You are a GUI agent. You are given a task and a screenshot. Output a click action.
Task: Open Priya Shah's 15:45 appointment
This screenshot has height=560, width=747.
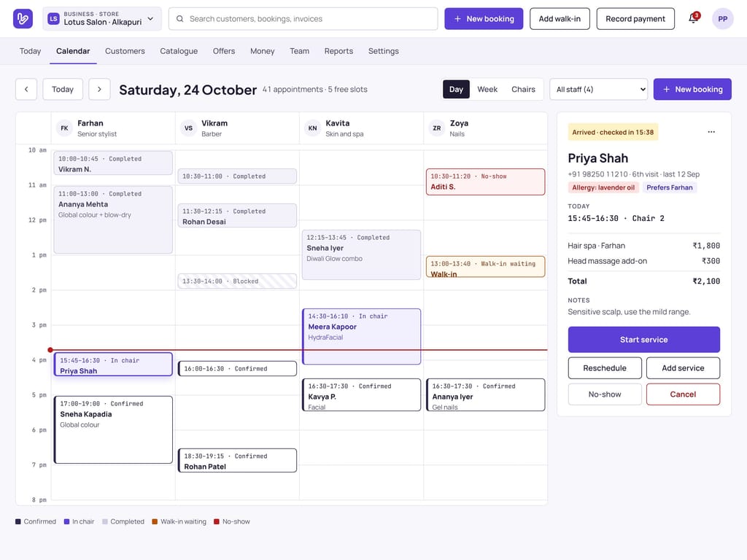coord(113,365)
